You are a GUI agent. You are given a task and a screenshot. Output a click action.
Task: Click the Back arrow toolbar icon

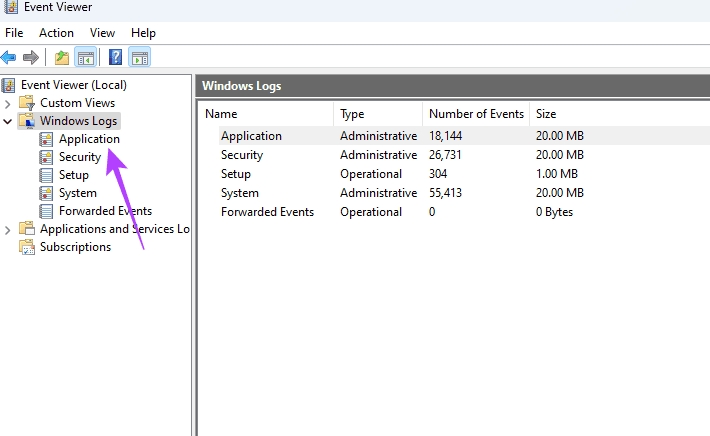tap(9, 57)
